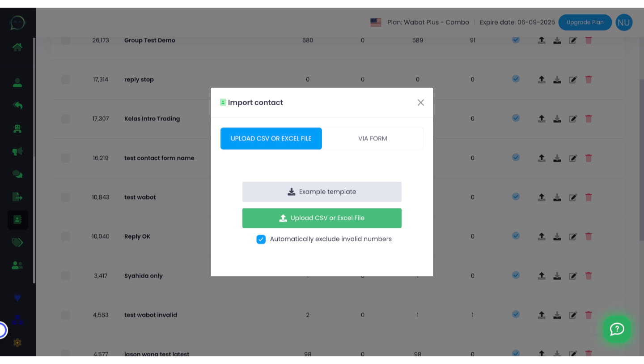Select the checkbox next to Reply OK
The image size is (644, 364).
tap(65, 236)
